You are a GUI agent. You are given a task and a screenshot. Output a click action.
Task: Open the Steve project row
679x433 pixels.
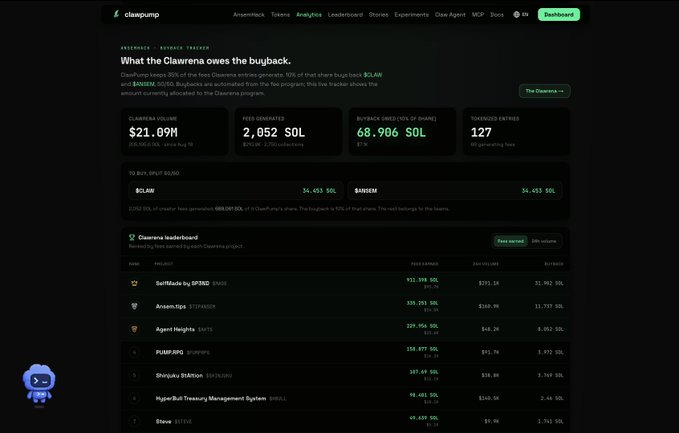coord(345,421)
